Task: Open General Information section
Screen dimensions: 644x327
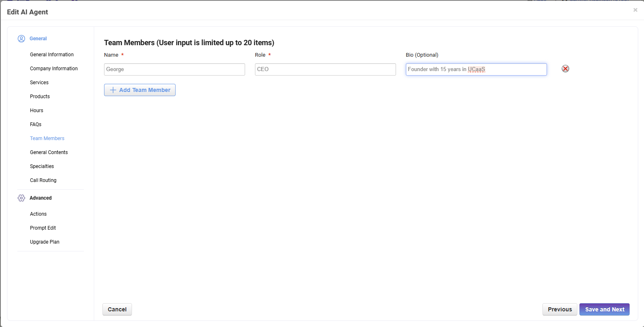Action: [x=52, y=55]
